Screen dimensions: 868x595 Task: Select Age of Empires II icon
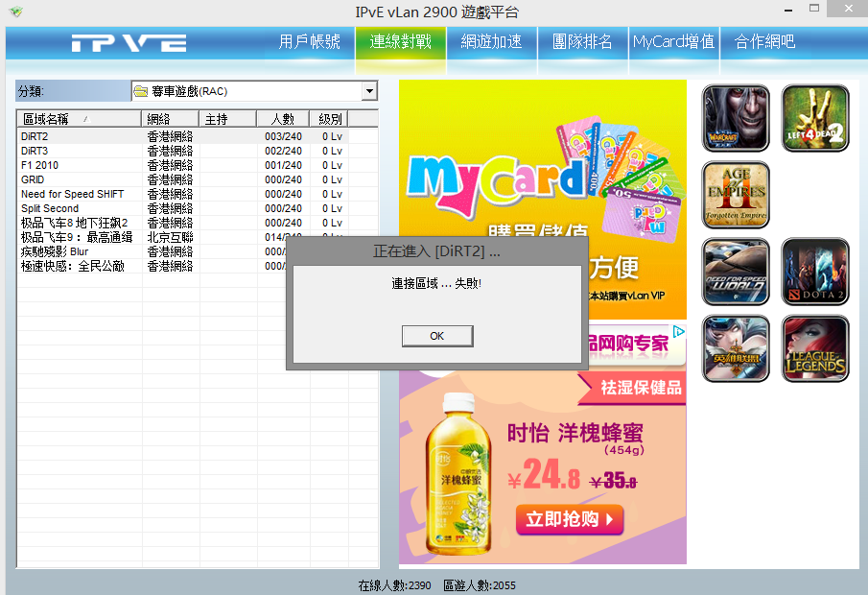736,195
